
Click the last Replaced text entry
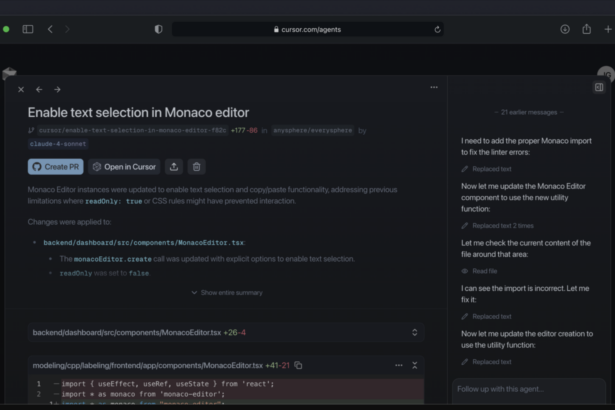[x=492, y=362]
